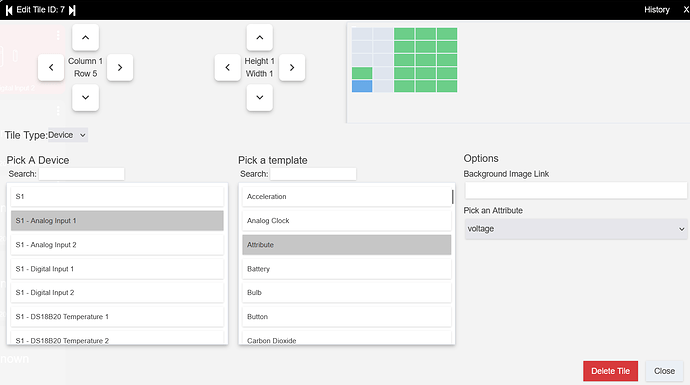
Task: Go to previous tile using skip-back icon
Action: (x=9, y=10)
